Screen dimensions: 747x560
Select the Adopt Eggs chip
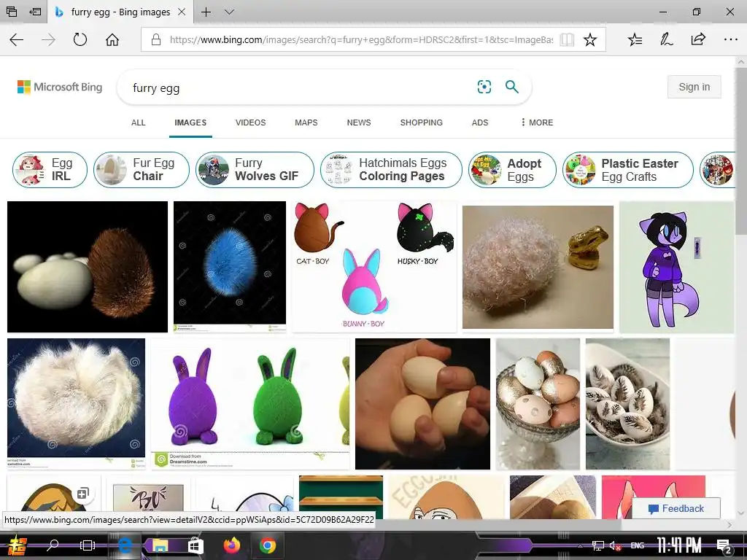(512, 169)
